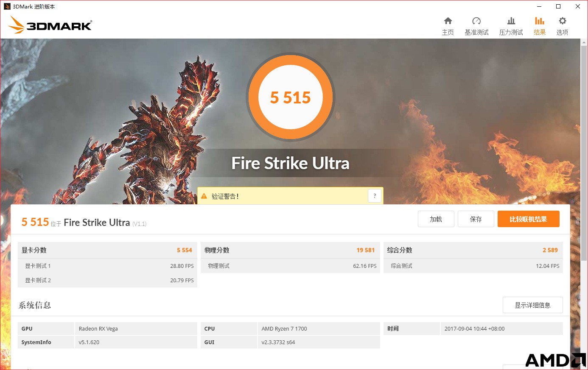This screenshot has height=370, width=588.
Task: Click the 综合分数 header label
Action: click(x=400, y=250)
